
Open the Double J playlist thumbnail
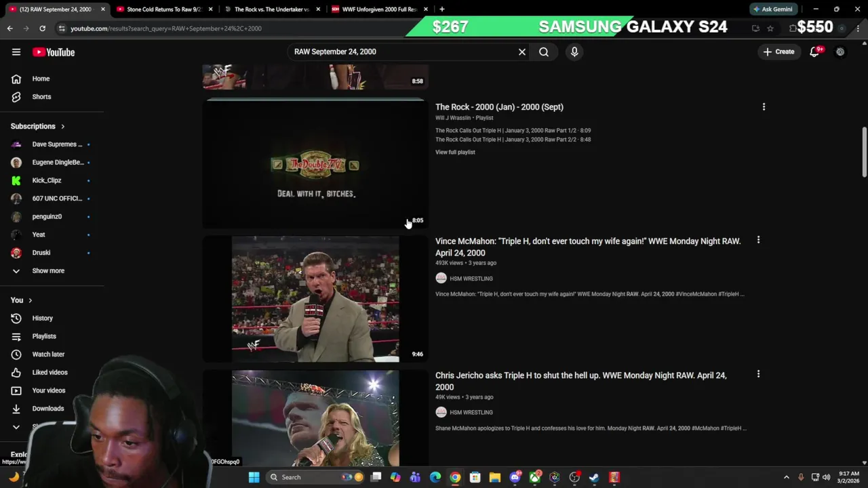315,163
